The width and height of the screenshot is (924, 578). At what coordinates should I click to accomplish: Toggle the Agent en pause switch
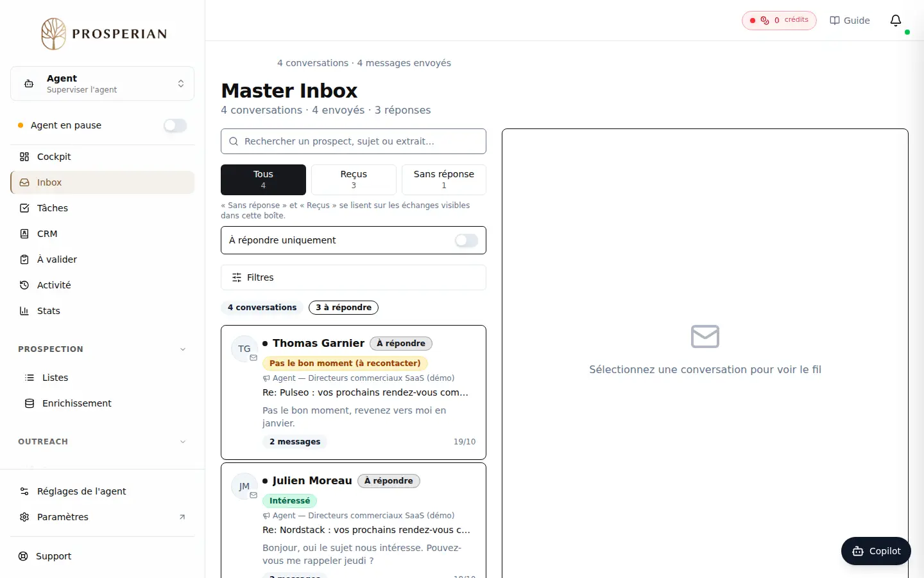(x=175, y=125)
